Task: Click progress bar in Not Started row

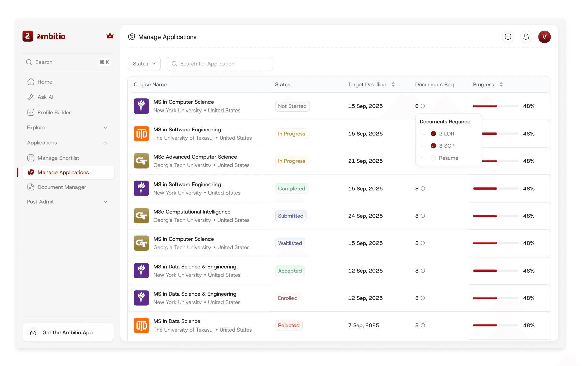Action: coord(495,106)
